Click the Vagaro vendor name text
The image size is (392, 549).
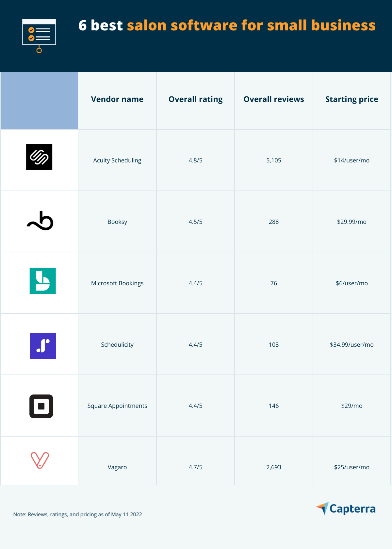pyautogui.click(x=117, y=467)
